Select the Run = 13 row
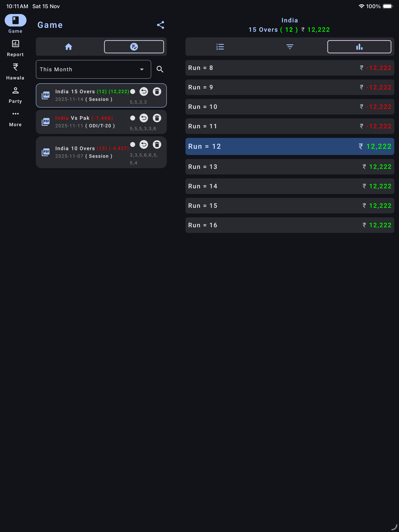399x532 pixels. tap(290, 167)
